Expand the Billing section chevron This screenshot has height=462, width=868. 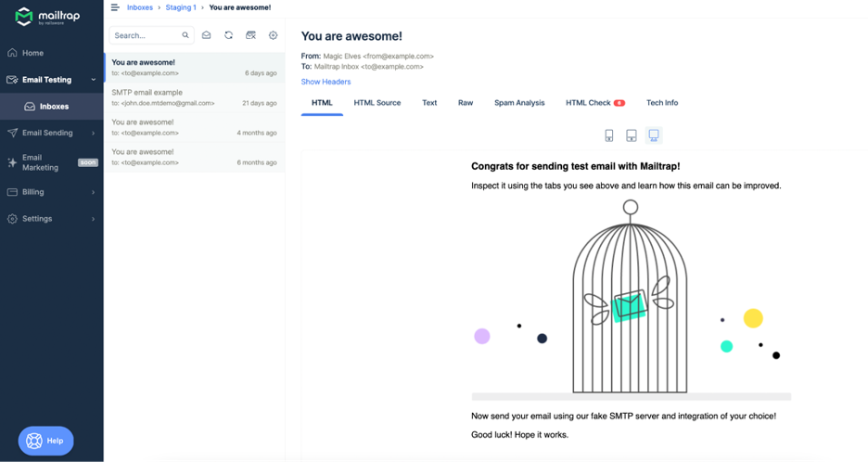(93, 192)
